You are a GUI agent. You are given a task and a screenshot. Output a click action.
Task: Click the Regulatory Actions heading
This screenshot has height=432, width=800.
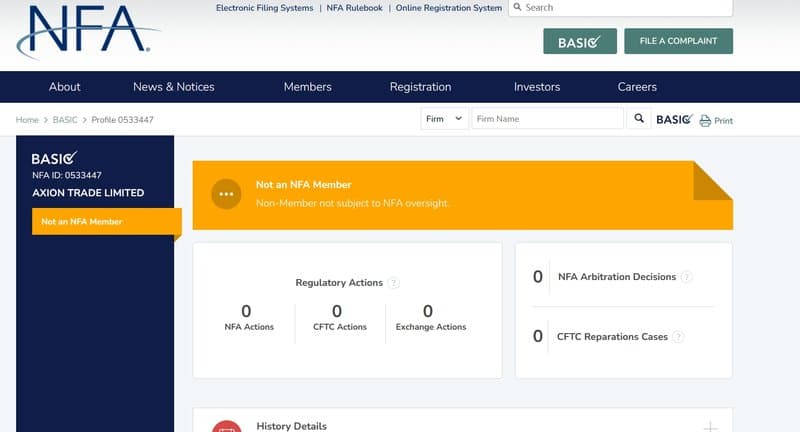tap(339, 283)
